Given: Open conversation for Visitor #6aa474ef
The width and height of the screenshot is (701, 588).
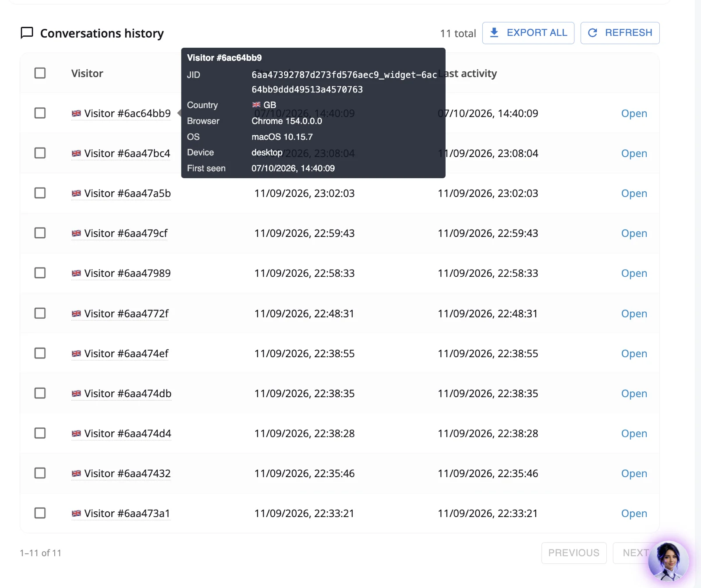Looking at the screenshot, I should (x=634, y=354).
